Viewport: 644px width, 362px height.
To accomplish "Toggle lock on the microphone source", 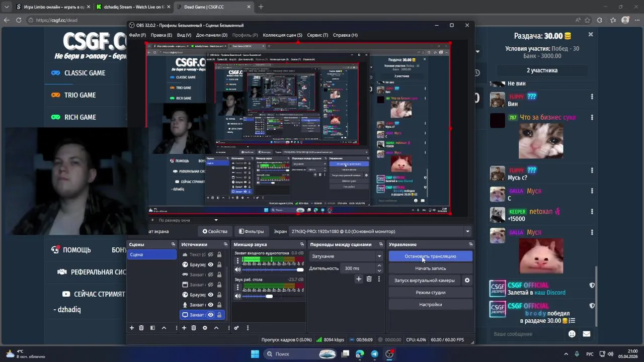I will [x=219, y=305].
